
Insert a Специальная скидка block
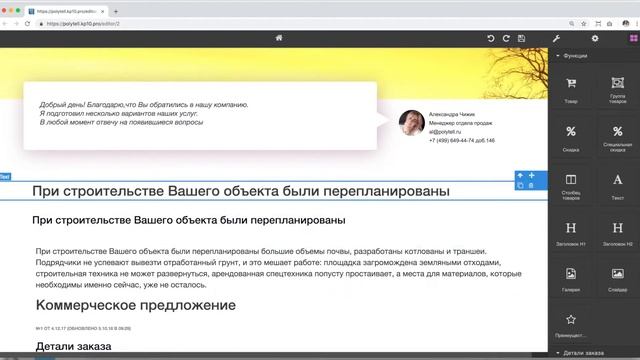coord(618,138)
